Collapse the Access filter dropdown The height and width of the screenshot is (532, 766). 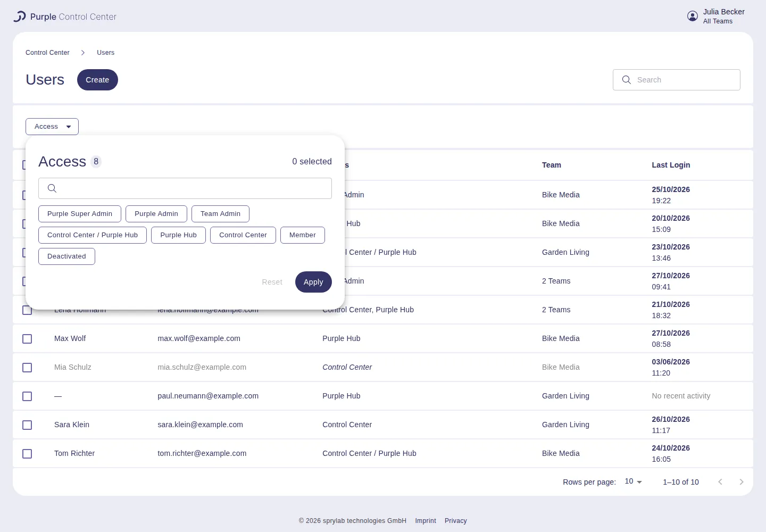pos(52,127)
